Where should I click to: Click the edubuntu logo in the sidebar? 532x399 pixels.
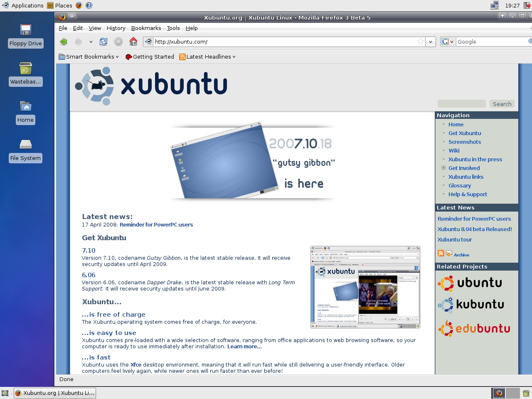[474, 328]
